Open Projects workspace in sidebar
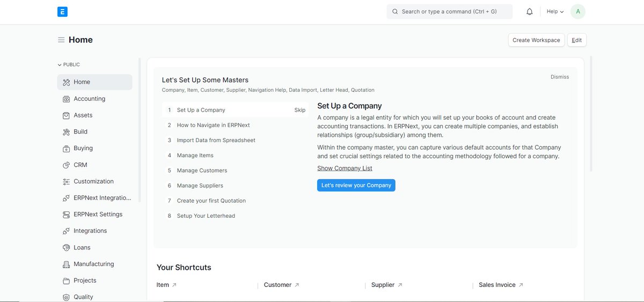Viewport: 644px width, 302px height. pyautogui.click(x=94, y=281)
